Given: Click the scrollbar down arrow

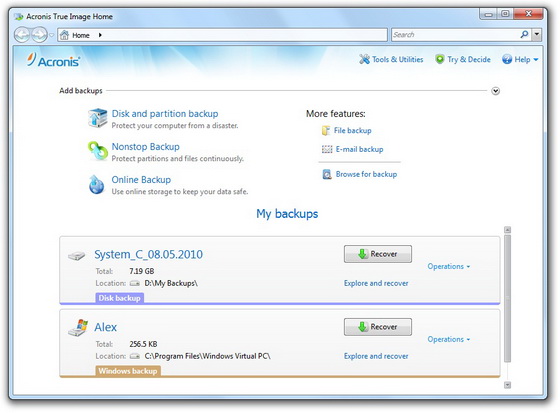Looking at the screenshot, I should [x=508, y=385].
